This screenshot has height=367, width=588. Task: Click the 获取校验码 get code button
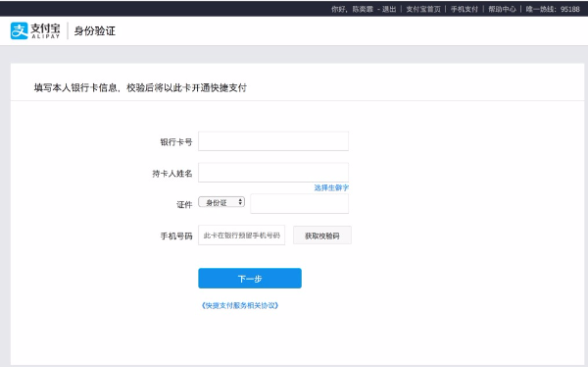pos(322,236)
